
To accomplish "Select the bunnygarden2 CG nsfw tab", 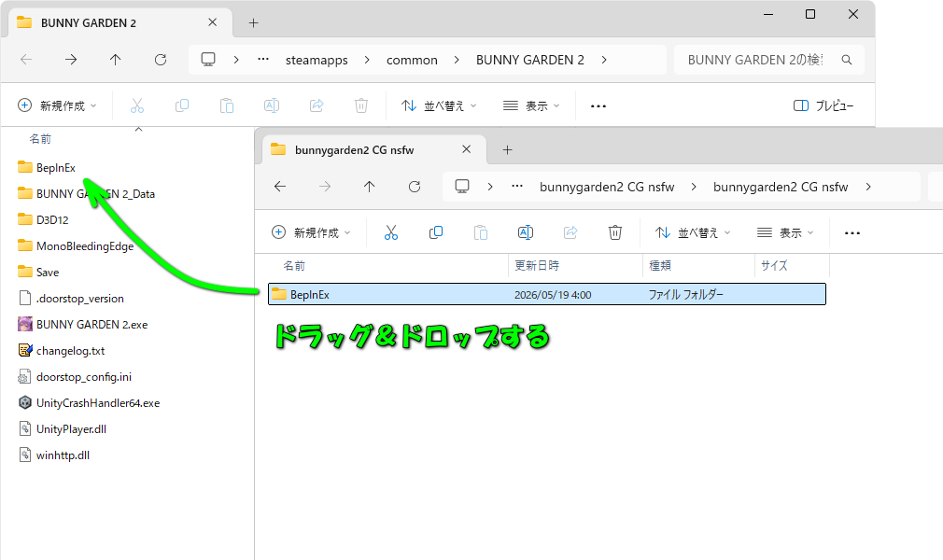I will (x=374, y=149).
